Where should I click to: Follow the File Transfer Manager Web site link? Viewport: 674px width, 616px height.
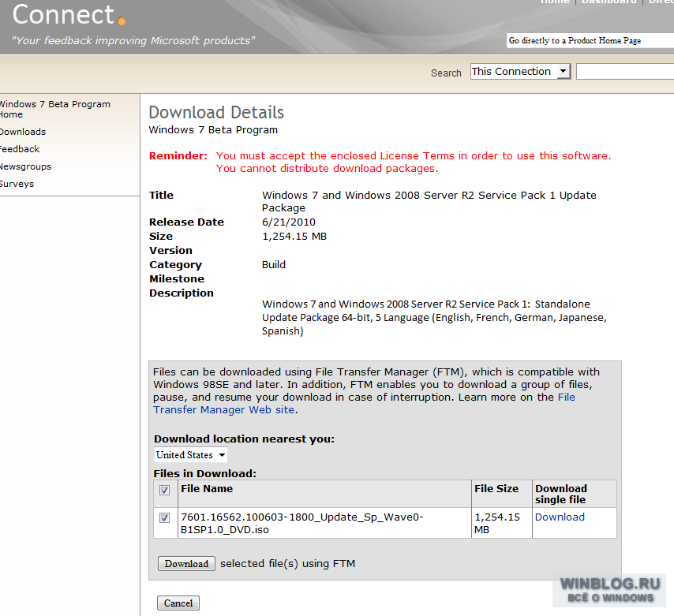tap(364, 403)
